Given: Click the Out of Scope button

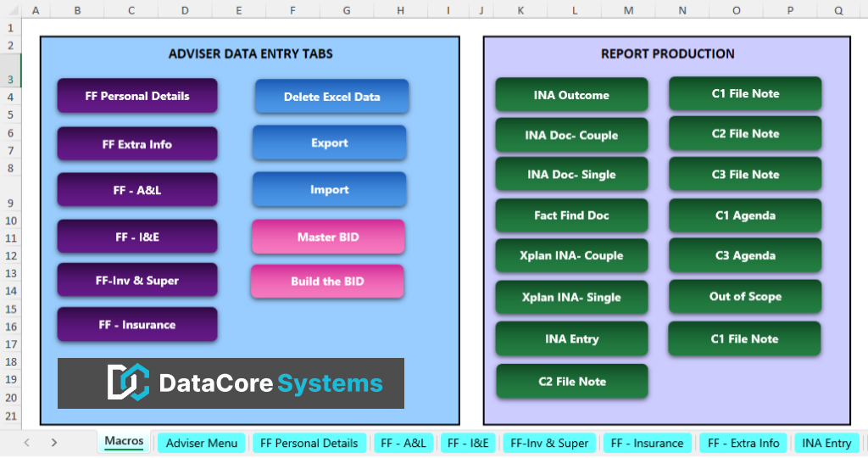Looking at the screenshot, I should [745, 296].
